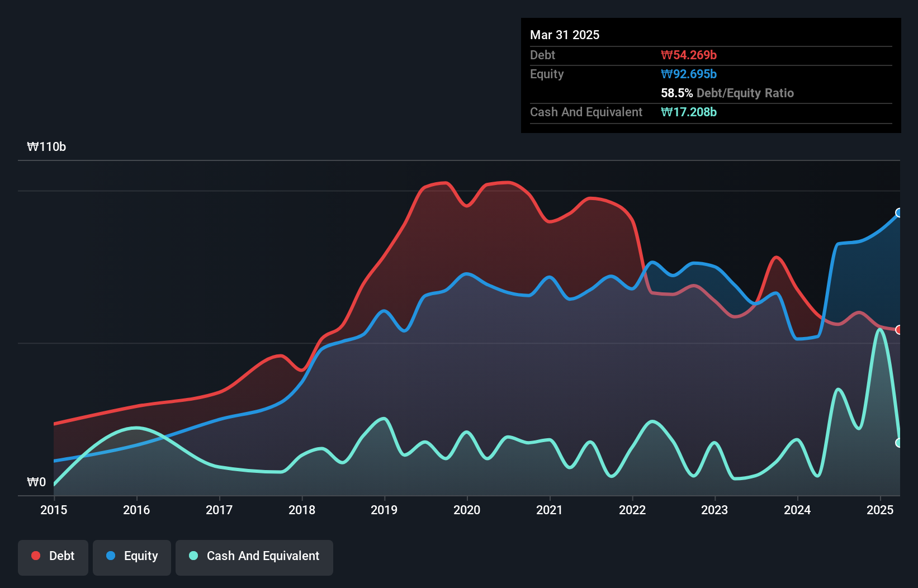Image resolution: width=918 pixels, height=588 pixels.
Task: Click the ₩92.695b Equity value in the tooltip
Action: (x=689, y=74)
